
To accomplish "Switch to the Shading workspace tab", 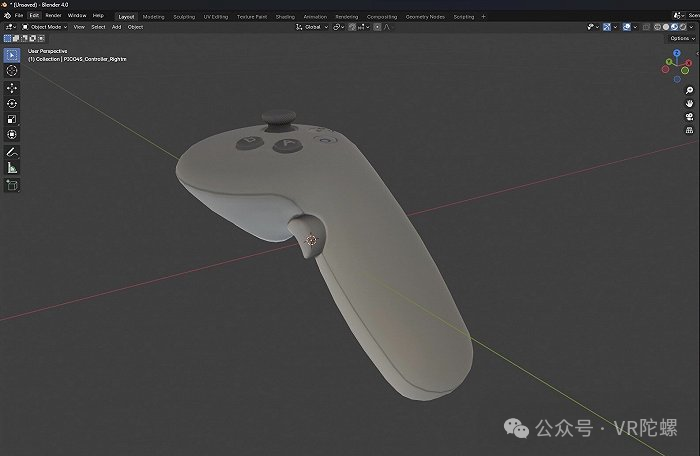I will (285, 17).
